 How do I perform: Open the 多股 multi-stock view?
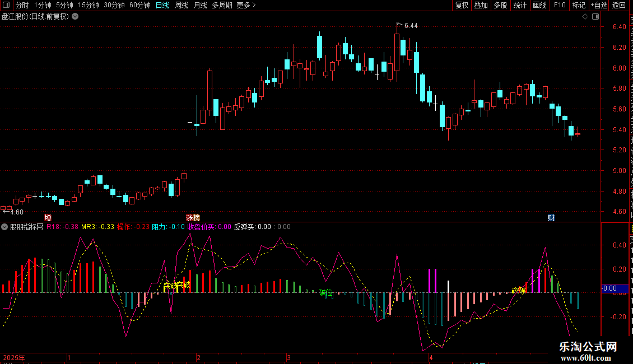pyautogui.click(x=500, y=5)
